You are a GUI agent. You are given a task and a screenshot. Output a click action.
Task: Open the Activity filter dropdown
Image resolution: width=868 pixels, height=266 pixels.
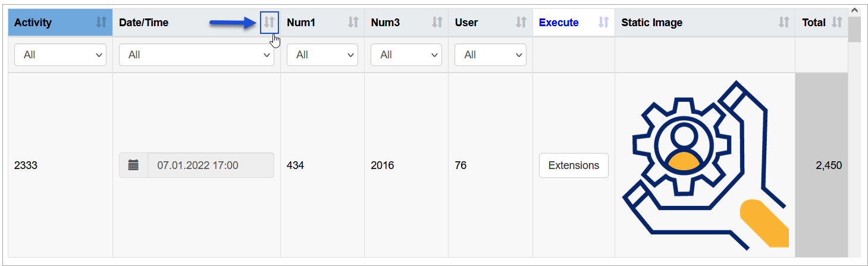pos(60,55)
